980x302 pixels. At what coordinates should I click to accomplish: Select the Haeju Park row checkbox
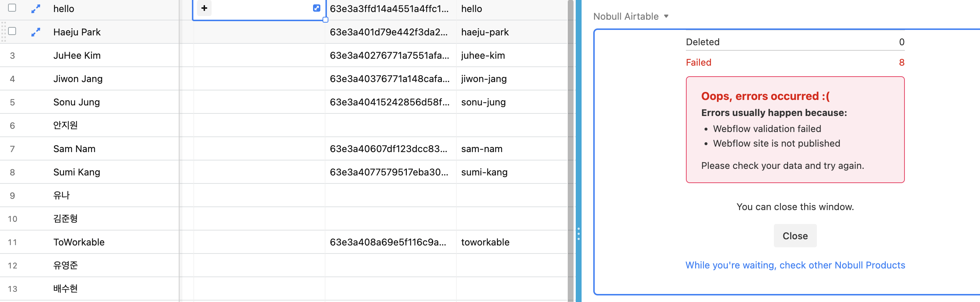tap(12, 31)
